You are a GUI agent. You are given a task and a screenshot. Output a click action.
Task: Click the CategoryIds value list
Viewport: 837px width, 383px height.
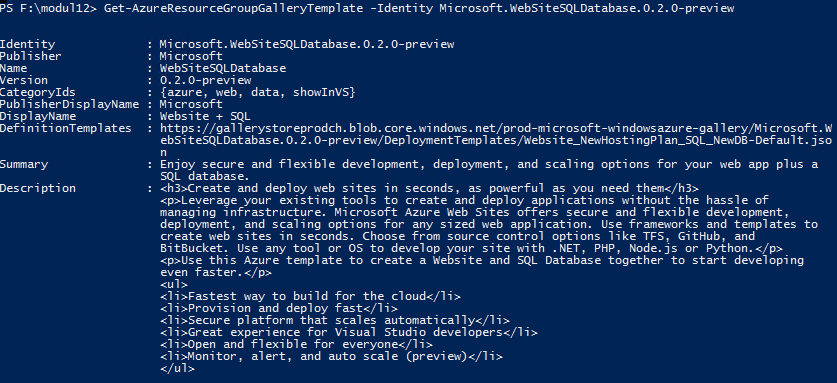258,92
